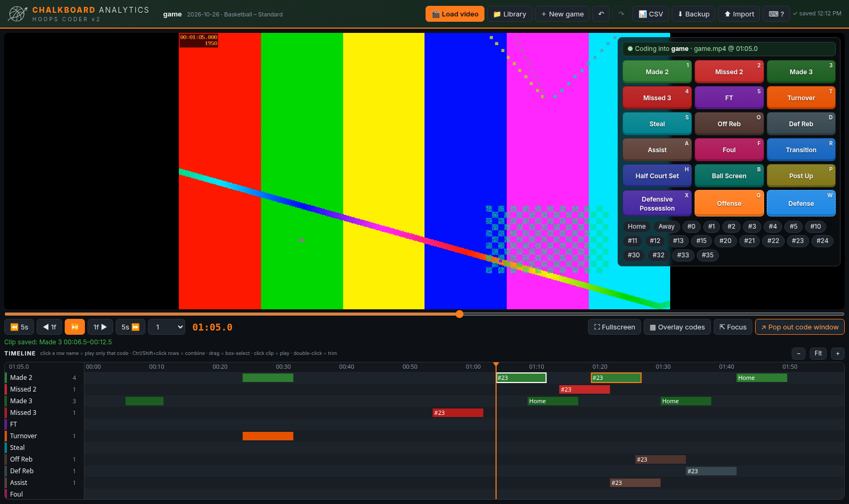Zoom out timeline with minus button
849x504 pixels.
[x=799, y=353]
